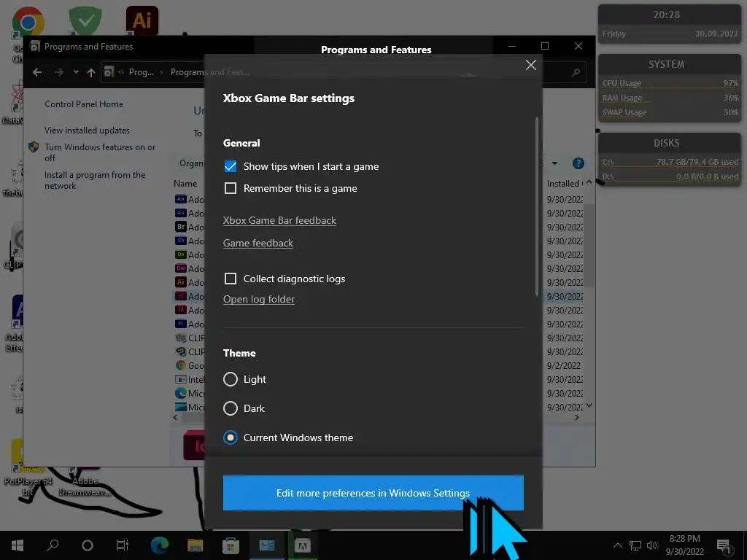The image size is (747, 560).
Task: Click the 9/2/2022 installed date cell
Action: pyautogui.click(x=564, y=366)
